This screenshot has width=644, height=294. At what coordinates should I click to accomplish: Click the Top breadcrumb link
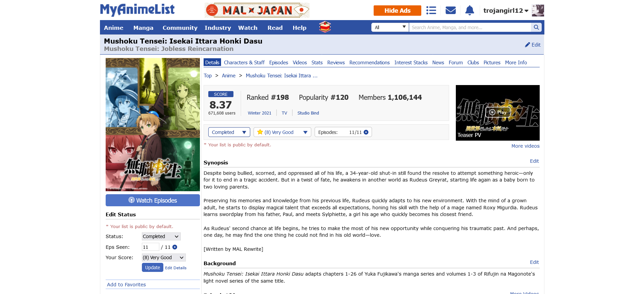pyautogui.click(x=208, y=76)
